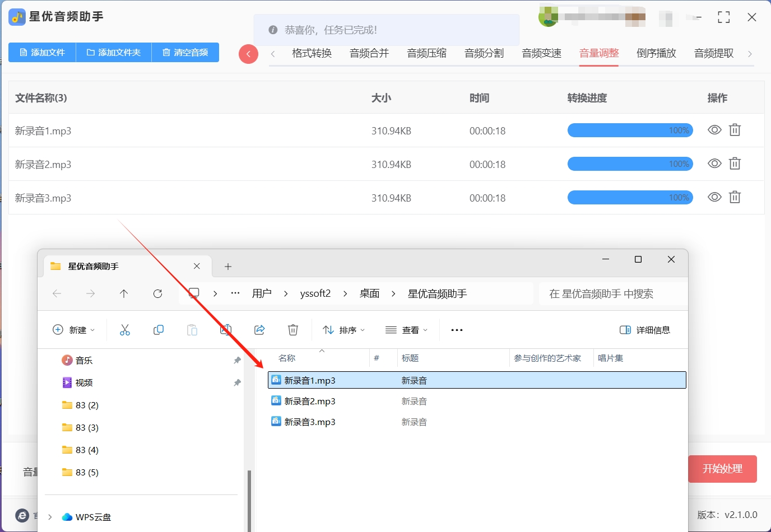Open folder 83 (4) in sidebar

80,450
